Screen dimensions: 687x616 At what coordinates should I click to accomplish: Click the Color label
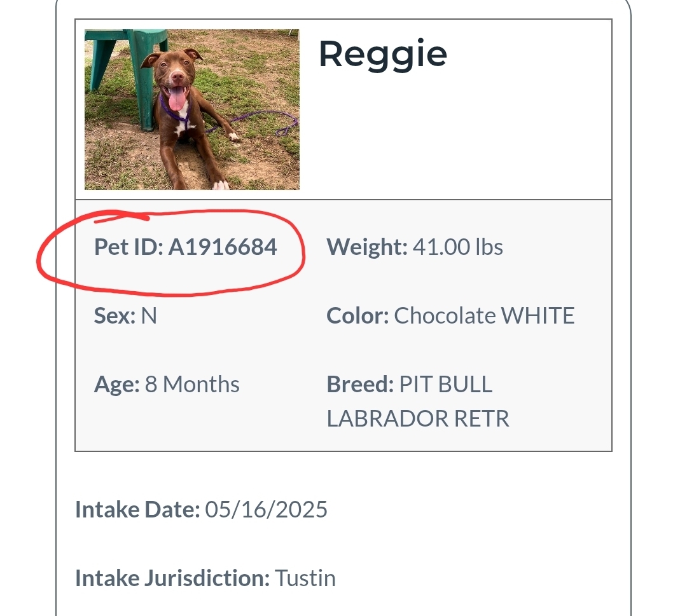coord(357,316)
